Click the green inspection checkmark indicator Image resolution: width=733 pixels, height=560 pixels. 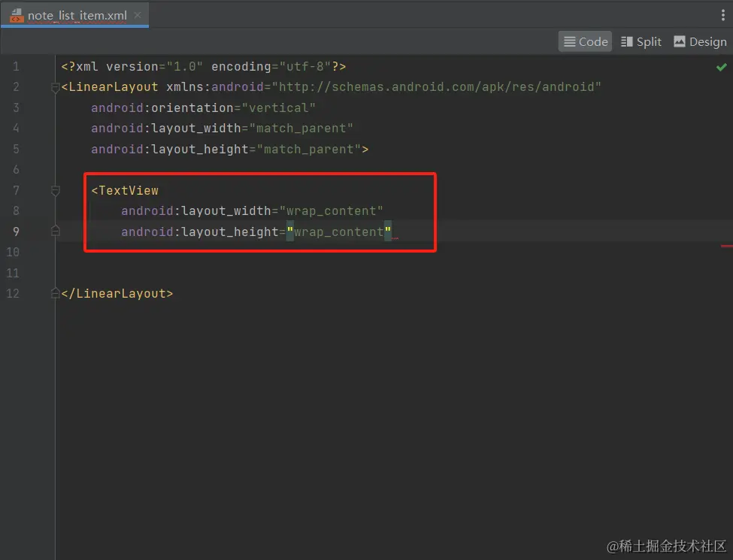(x=721, y=67)
